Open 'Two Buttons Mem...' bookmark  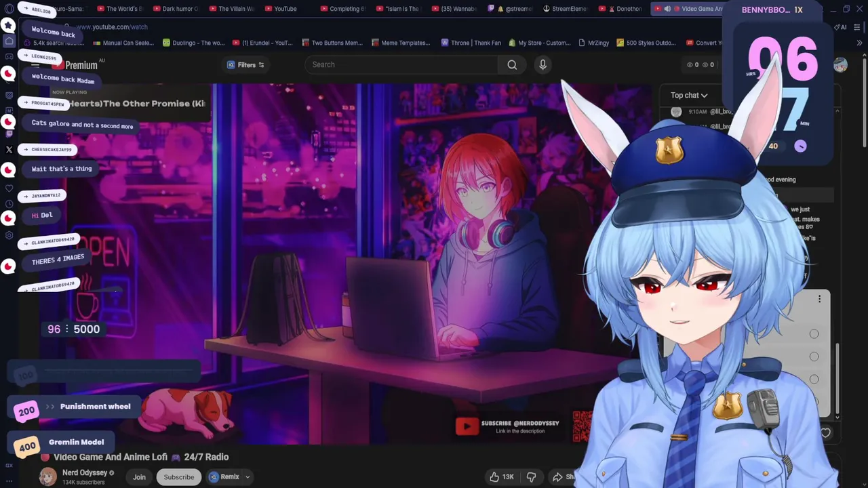(x=332, y=43)
